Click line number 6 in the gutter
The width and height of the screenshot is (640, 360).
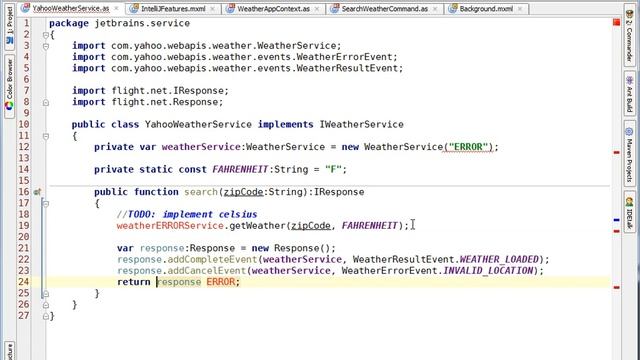[27, 79]
